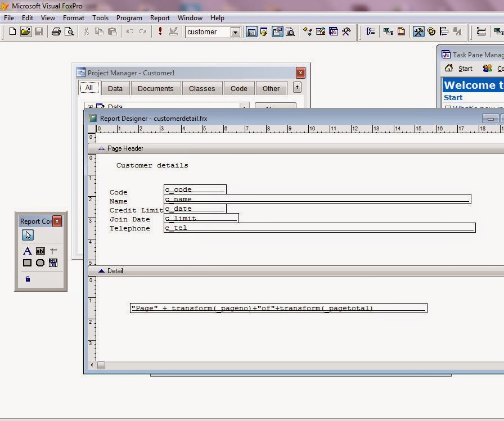Open the Document View icon

290,31
